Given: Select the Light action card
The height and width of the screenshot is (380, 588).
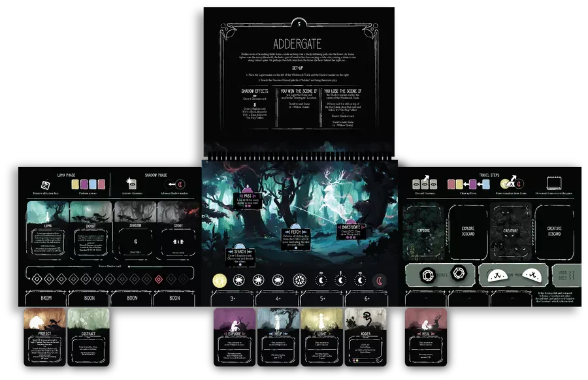Looking at the screenshot, I should tap(321, 337).
